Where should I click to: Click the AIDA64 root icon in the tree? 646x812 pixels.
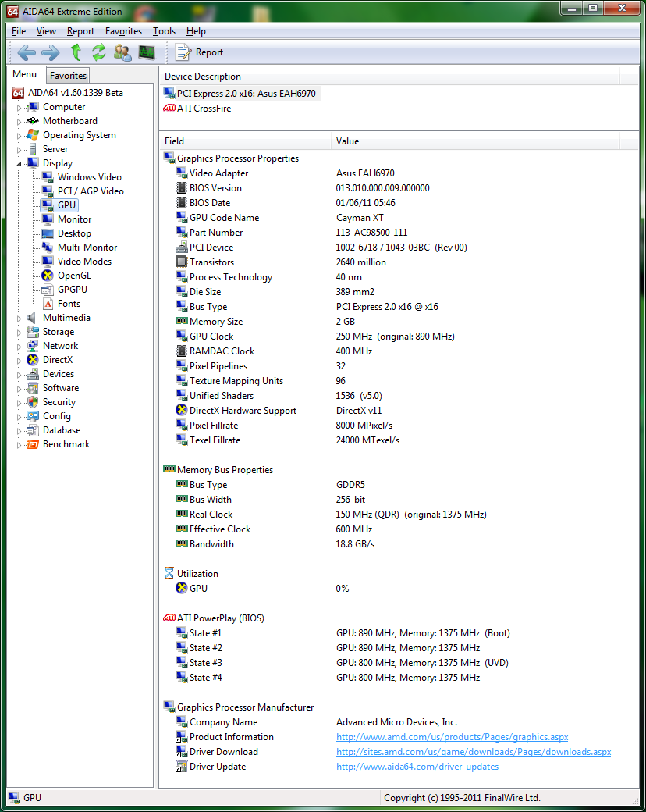tap(18, 93)
